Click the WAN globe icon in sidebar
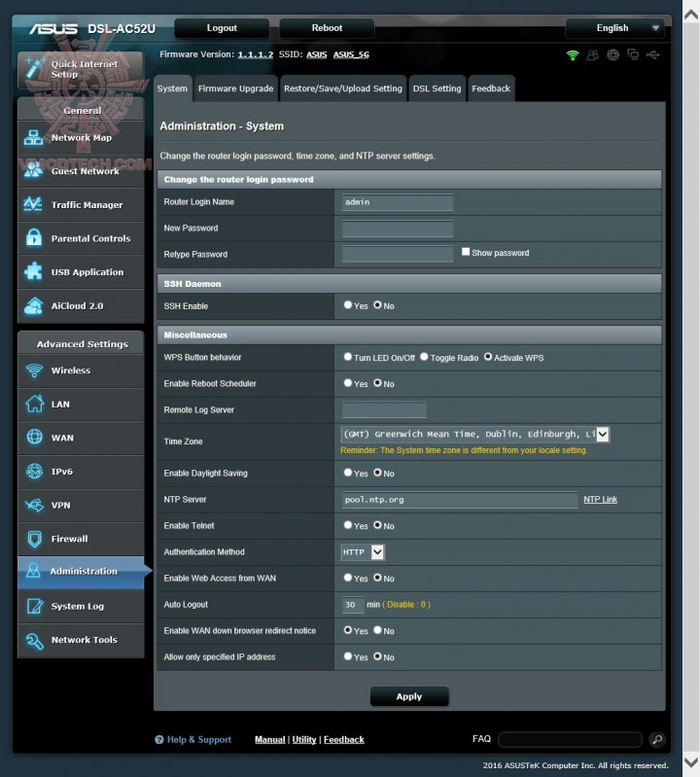This screenshot has width=700, height=777. 34,437
